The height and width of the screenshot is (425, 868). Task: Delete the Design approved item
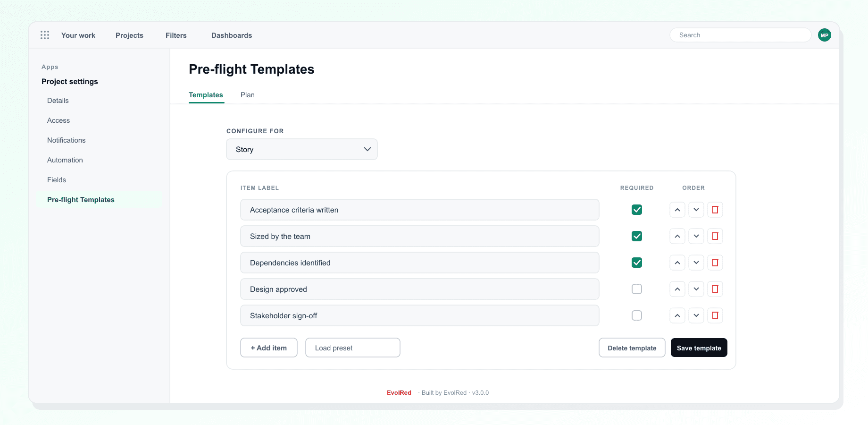click(x=715, y=289)
